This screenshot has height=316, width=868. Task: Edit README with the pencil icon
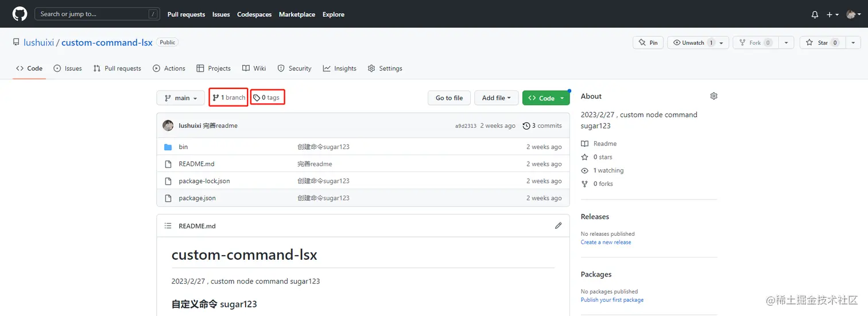coord(558,226)
